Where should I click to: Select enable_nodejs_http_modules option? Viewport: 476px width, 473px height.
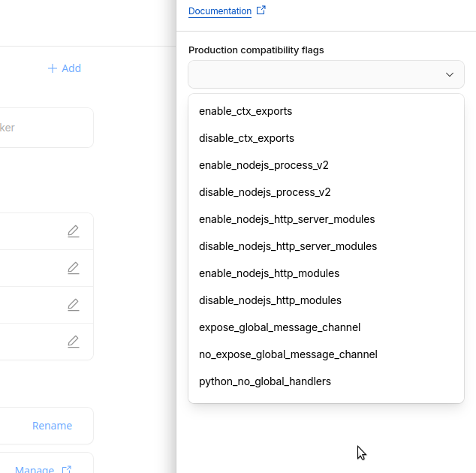[269, 273]
